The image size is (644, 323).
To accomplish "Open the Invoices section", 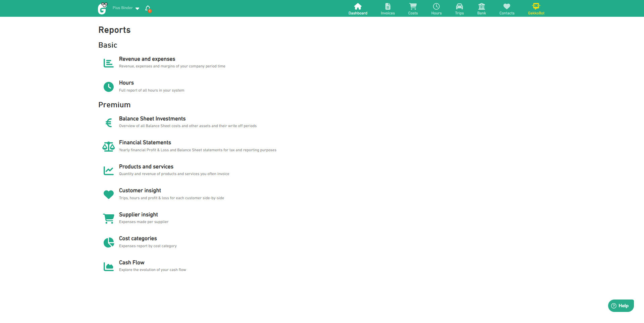I will [387, 9].
